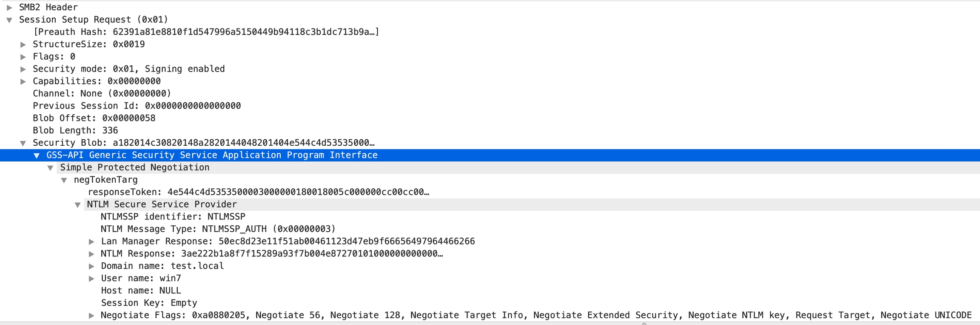The width and height of the screenshot is (980, 325).
Task: Expand the Lan Manager Response field
Action: pos(91,242)
